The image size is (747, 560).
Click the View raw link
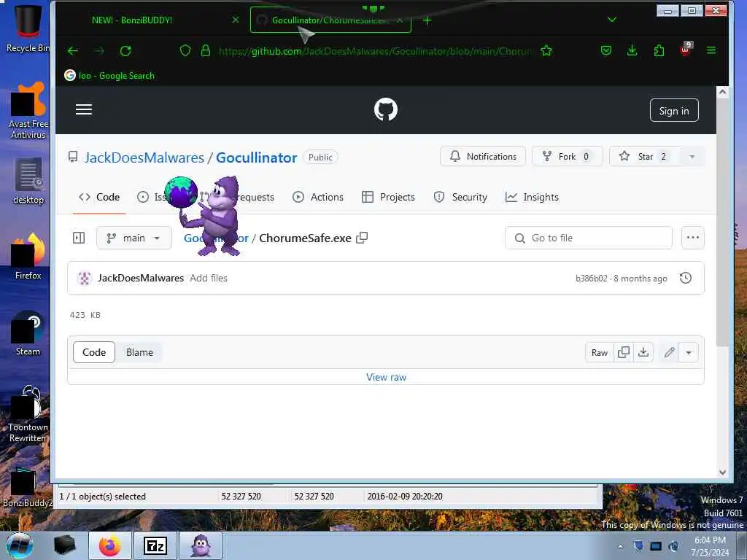pos(387,377)
